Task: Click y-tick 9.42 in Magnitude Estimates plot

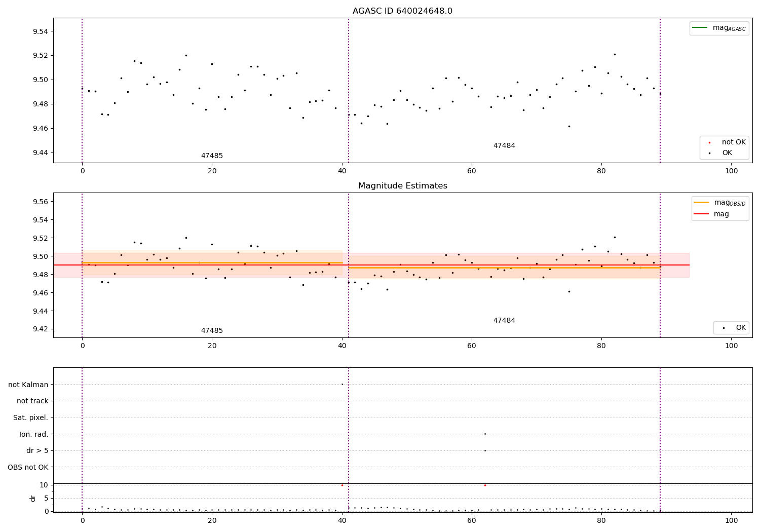Action: coord(41,329)
